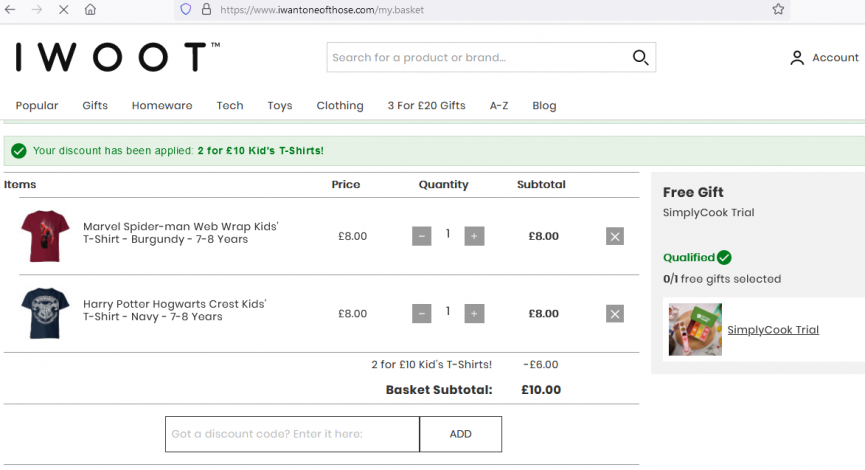Open the Toys menu
This screenshot has width=865, height=470.
(x=280, y=105)
